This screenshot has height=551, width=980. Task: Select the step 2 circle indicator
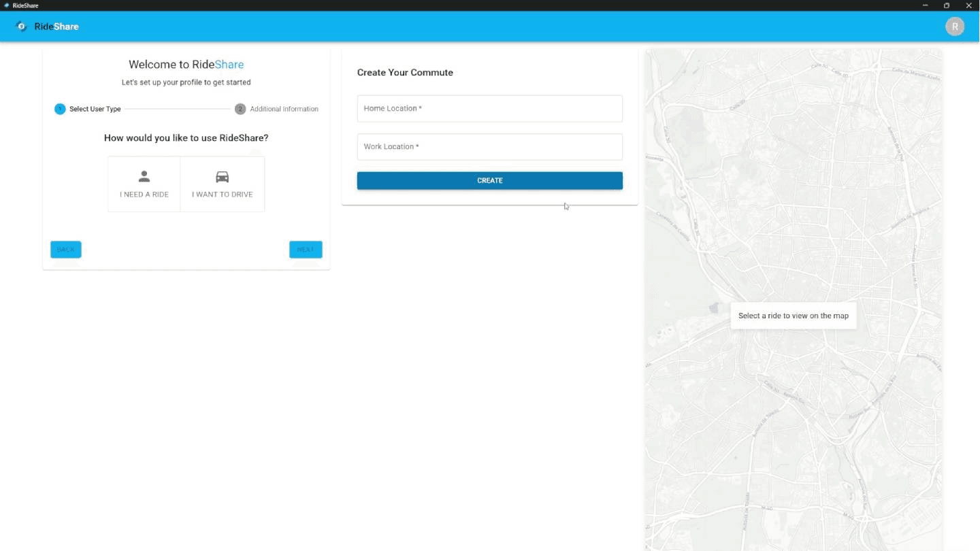click(240, 109)
